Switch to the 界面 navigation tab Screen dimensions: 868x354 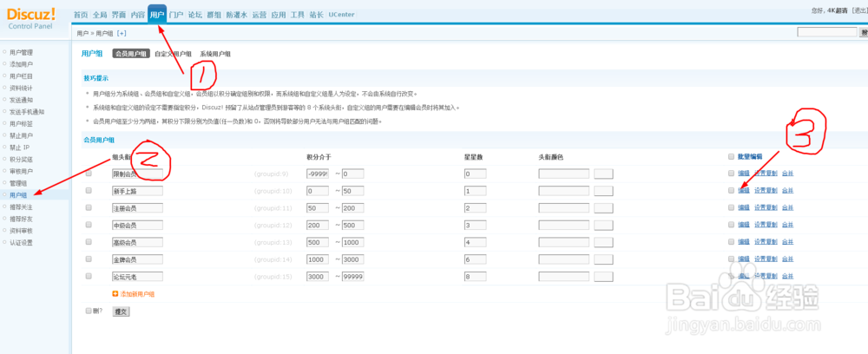(x=118, y=15)
